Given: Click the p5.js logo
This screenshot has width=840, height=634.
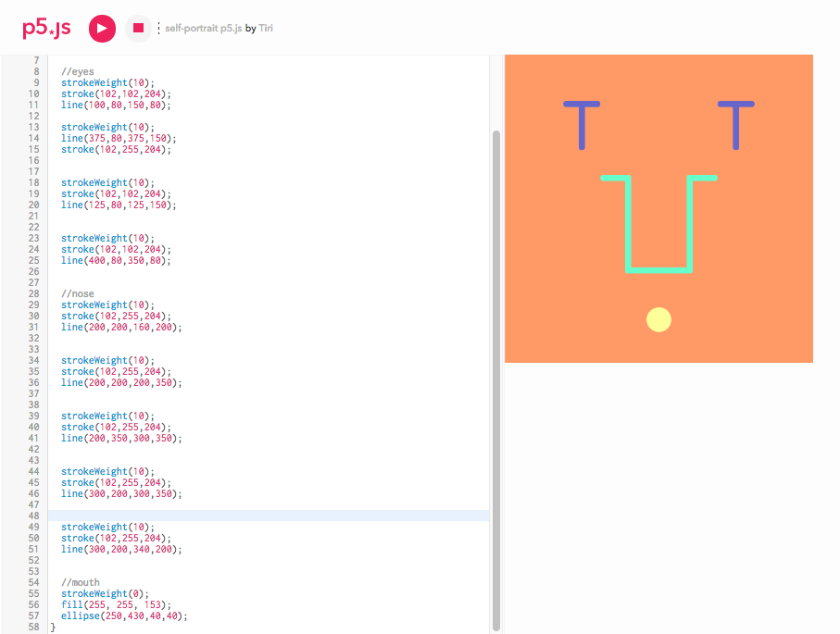Looking at the screenshot, I should point(46,29).
